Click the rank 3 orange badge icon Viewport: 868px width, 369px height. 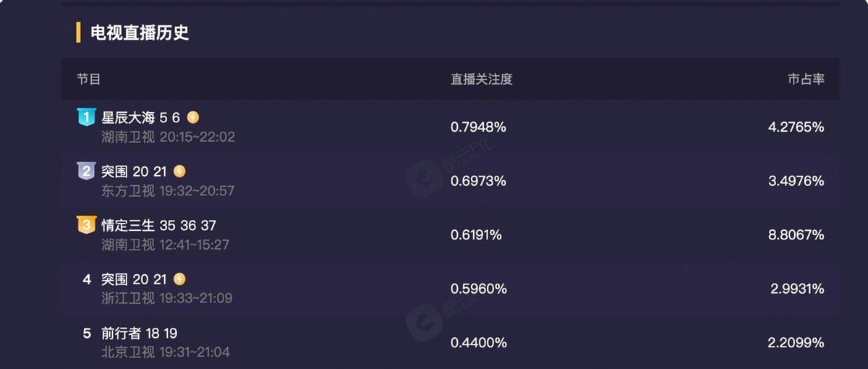point(87,225)
